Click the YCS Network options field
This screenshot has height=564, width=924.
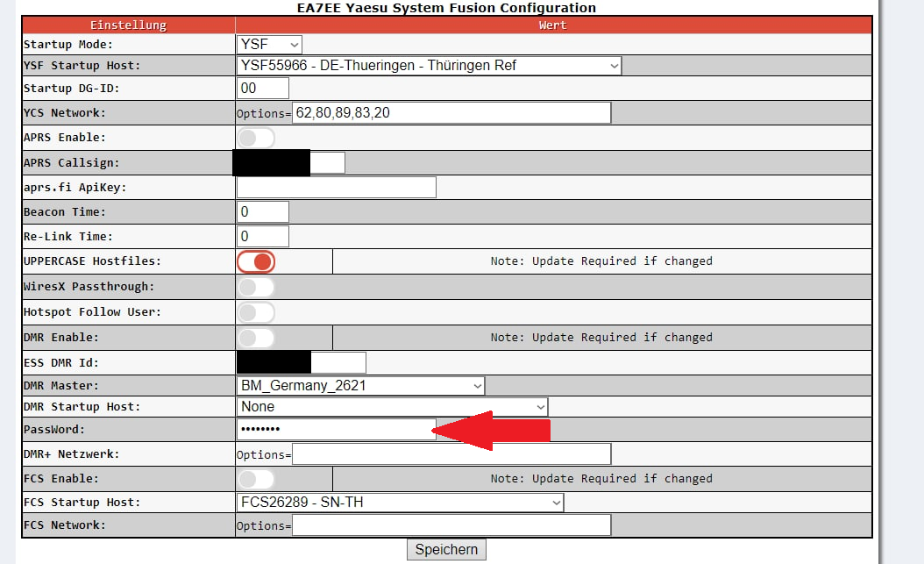[x=451, y=112]
